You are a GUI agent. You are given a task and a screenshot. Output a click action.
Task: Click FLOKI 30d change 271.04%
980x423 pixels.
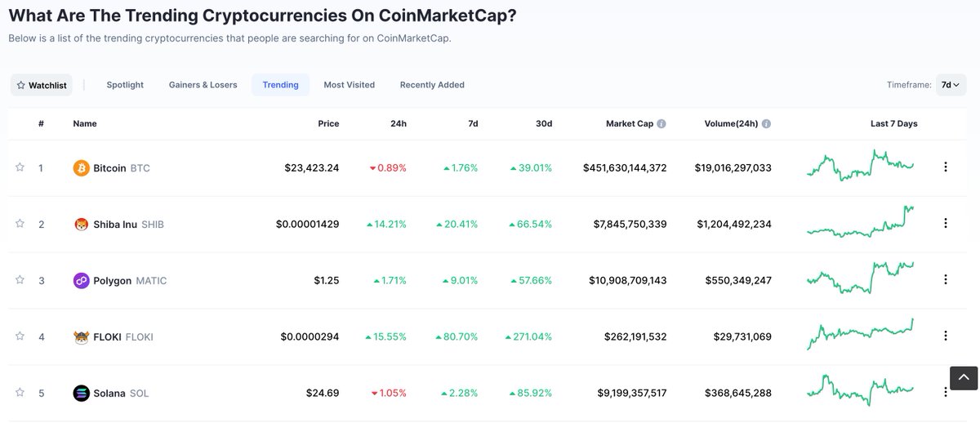coord(528,337)
